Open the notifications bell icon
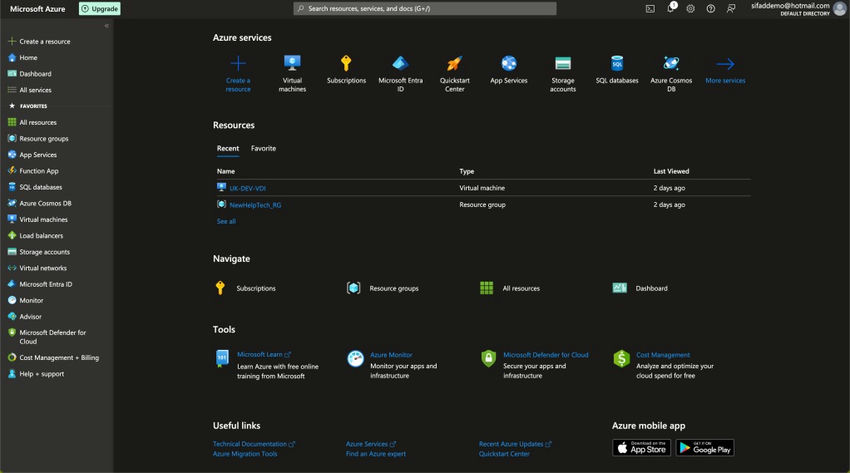The height and width of the screenshot is (473, 850). (671, 8)
